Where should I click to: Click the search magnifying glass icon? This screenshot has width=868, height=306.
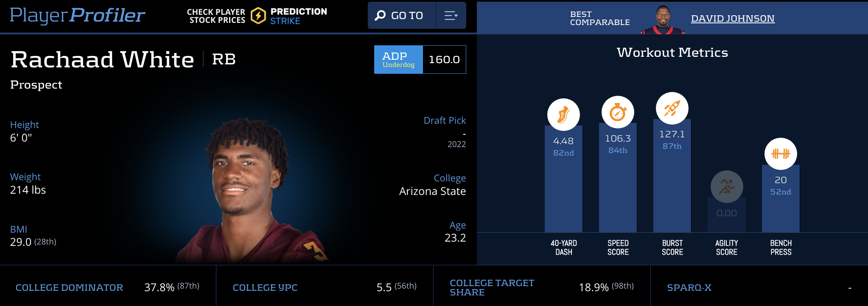(x=380, y=16)
